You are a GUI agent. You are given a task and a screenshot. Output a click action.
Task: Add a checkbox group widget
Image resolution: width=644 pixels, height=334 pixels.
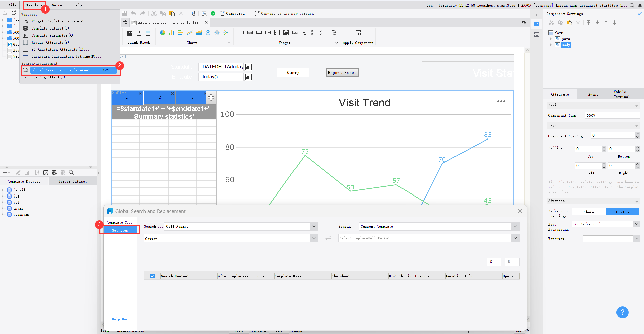pos(322,33)
